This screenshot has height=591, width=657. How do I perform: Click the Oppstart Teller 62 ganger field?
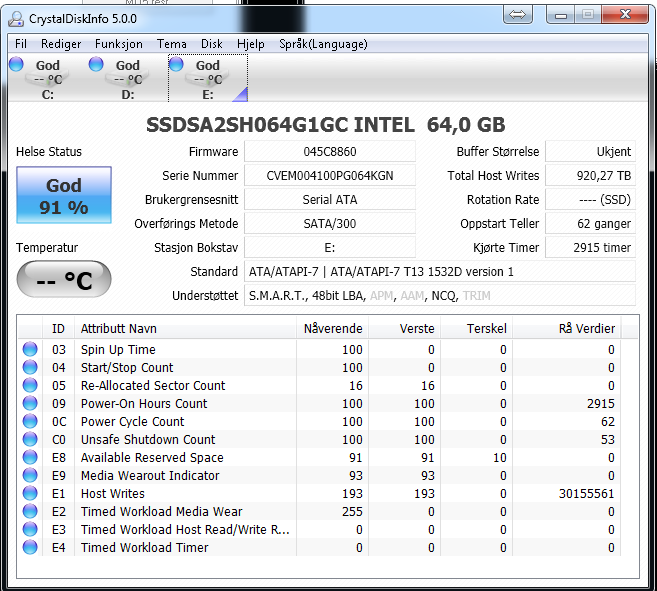point(590,223)
